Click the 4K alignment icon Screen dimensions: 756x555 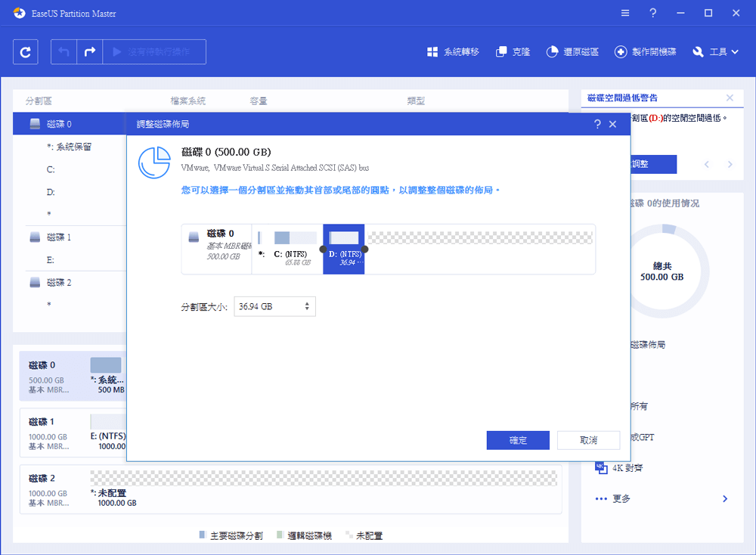601,468
